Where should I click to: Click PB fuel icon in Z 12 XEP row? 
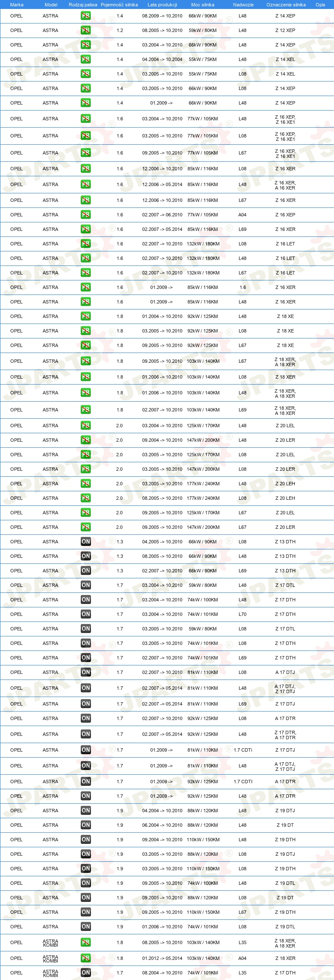click(85, 30)
